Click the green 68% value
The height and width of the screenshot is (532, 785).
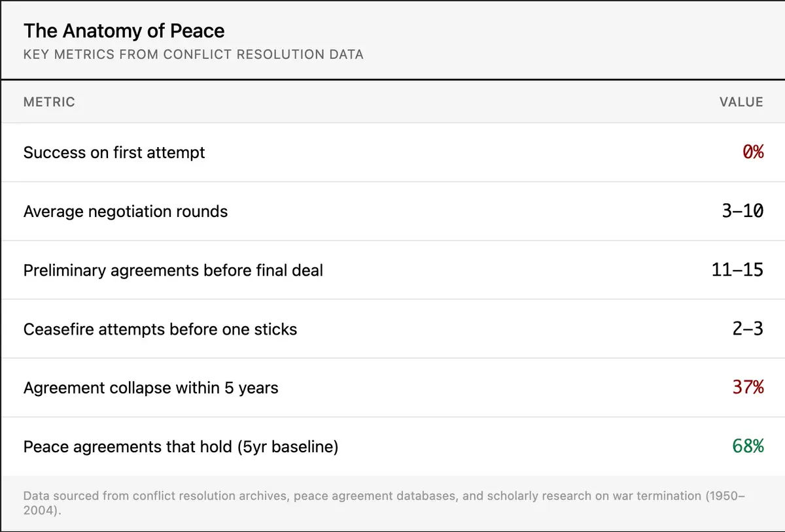(x=748, y=446)
